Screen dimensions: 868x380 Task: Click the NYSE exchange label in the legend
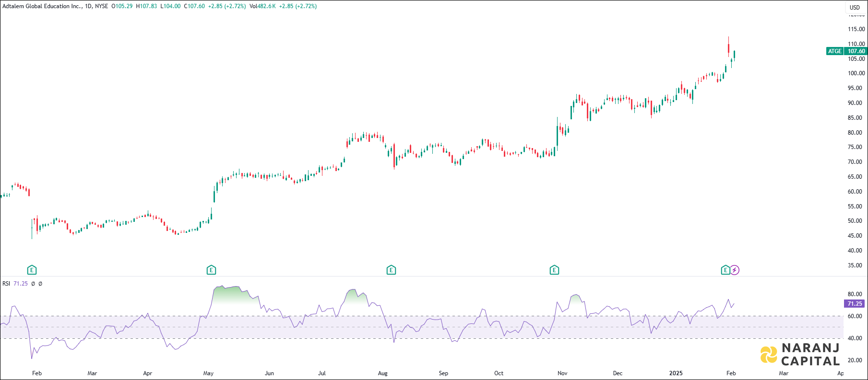pyautogui.click(x=102, y=6)
